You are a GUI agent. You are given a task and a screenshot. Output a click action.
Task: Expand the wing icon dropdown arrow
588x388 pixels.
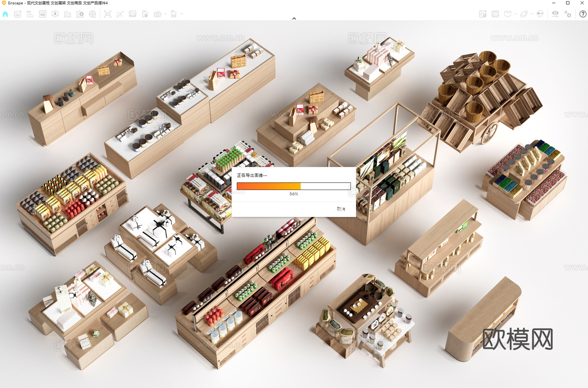(x=532, y=14)
